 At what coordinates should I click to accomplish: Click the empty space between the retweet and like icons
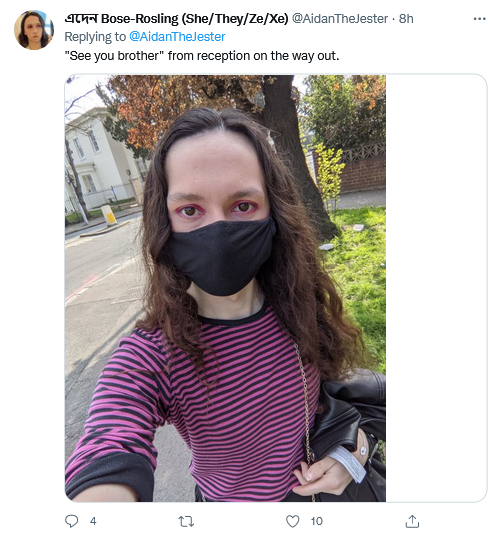(240, 521)
